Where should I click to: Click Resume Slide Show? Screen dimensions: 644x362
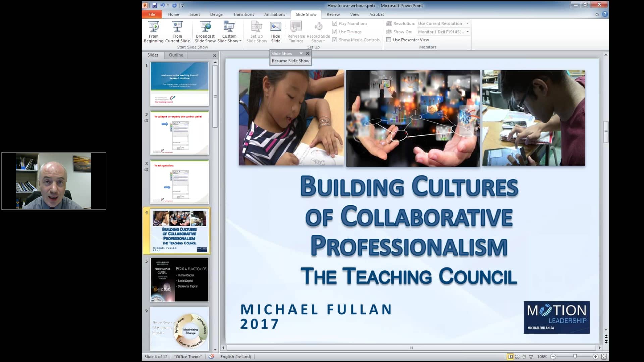click(x=290, y=61)
